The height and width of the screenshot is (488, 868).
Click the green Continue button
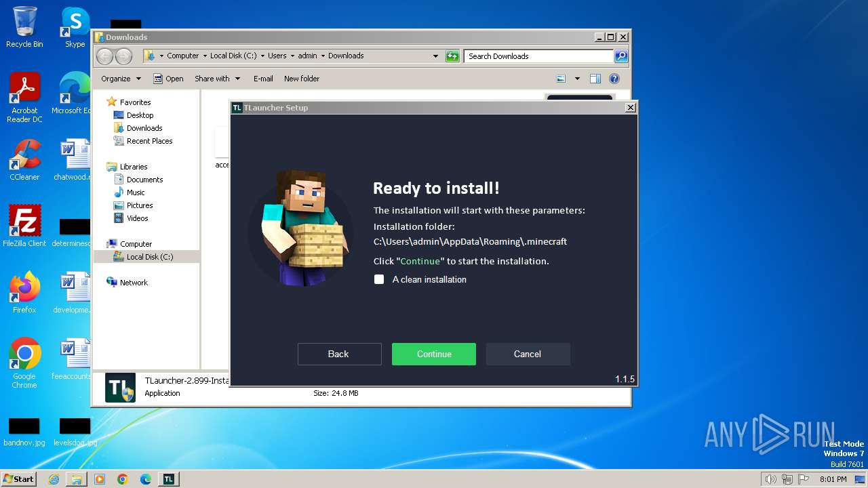click(434, 354)
